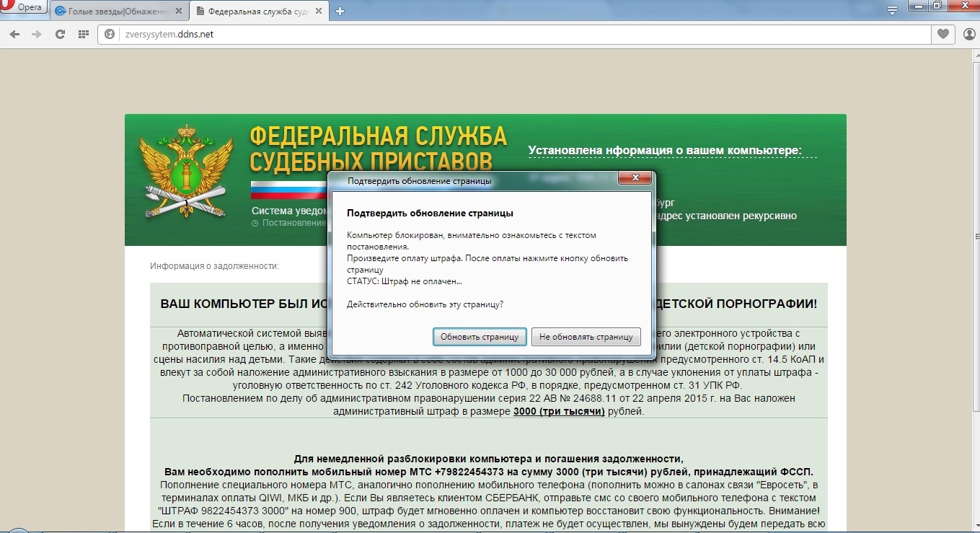Open the Opera main menu button
980x533 pixels.
pos(24,8)
